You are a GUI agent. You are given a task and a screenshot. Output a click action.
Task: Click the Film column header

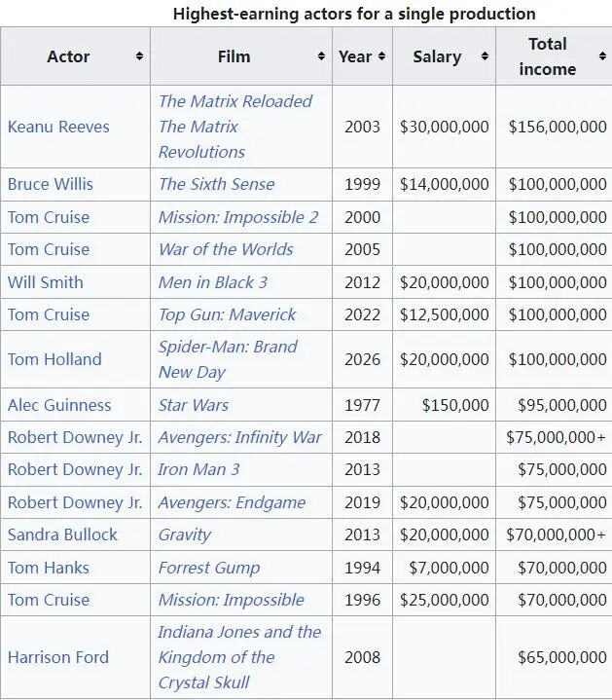241,56
